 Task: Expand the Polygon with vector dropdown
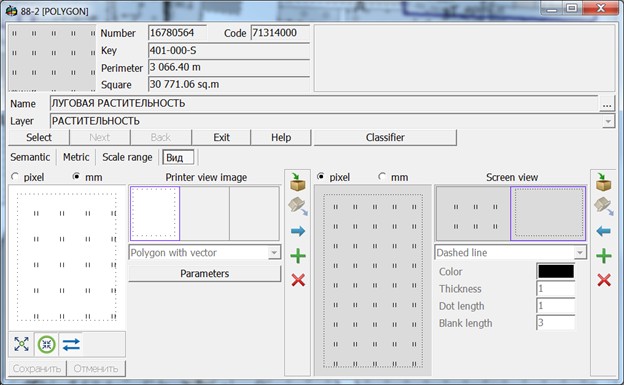pyautogui.click(x=274, y=252)
